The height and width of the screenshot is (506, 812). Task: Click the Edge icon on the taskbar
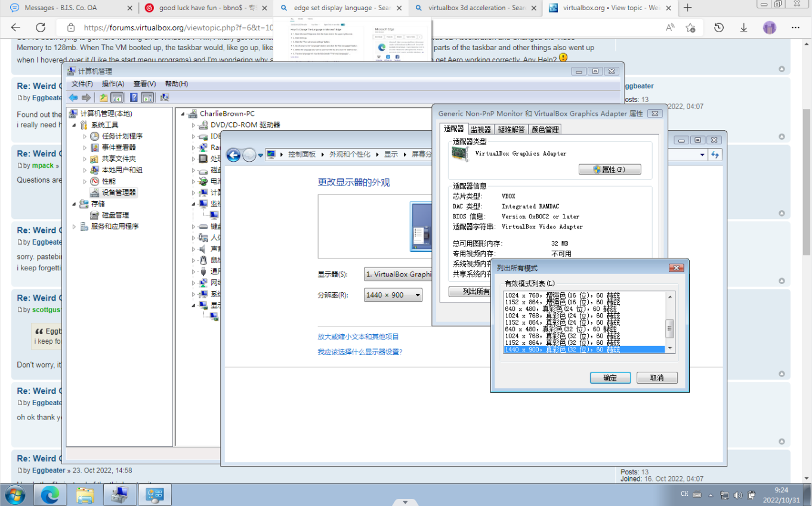(x=50, y=495)
